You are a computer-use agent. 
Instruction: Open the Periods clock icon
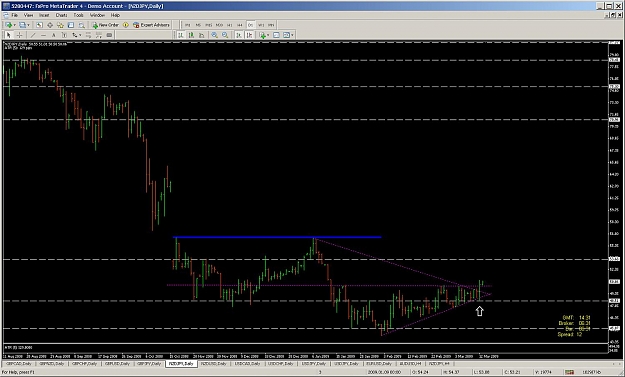276,35
